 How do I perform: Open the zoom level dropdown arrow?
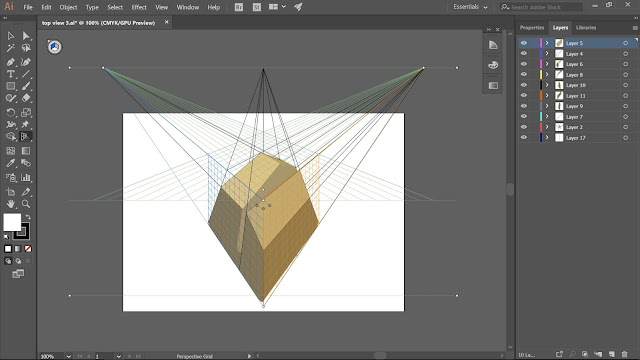[69, 356]
